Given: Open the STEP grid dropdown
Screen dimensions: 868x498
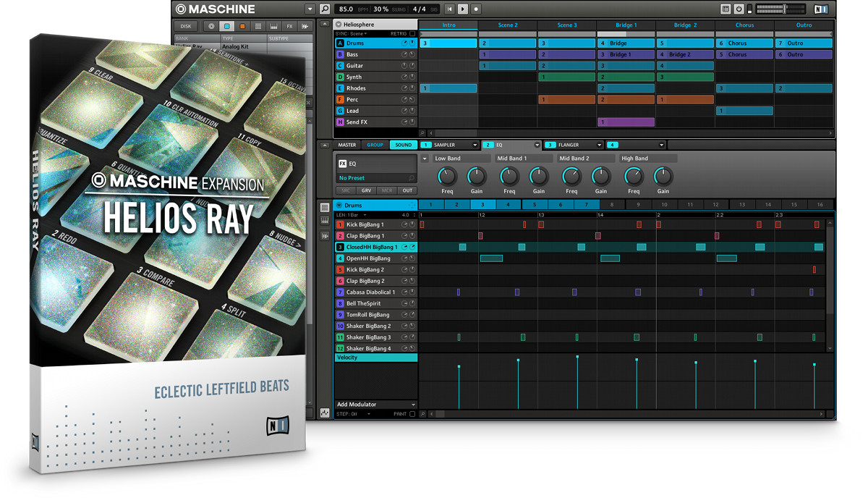Looking at the screenshot, I should coord(354,414).
